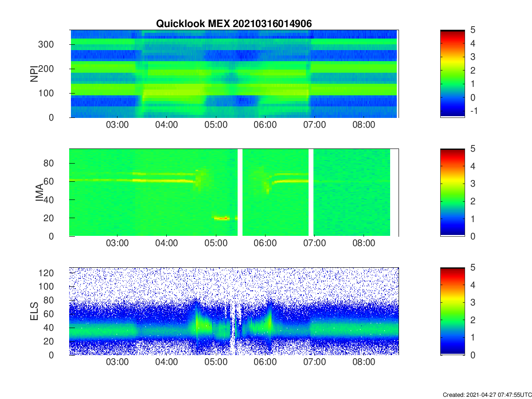Click the IMA panel colorbar
Viewport: 532px width, 399px height.
pyautogui.click(x=452, y=192)
